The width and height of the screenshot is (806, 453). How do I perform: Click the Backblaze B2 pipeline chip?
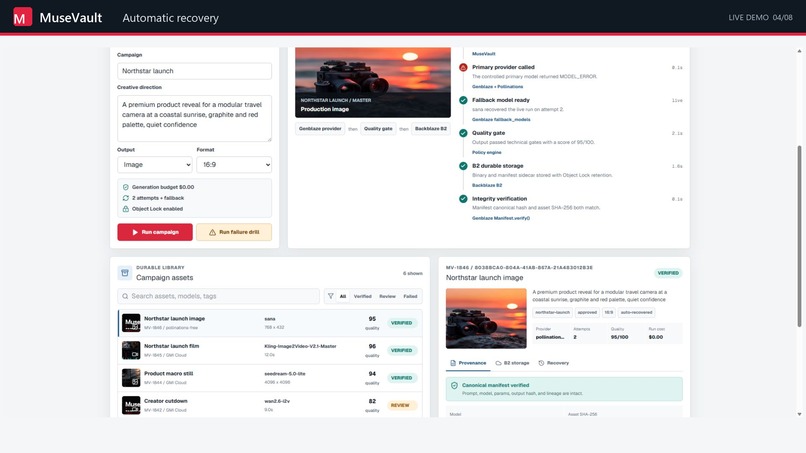pyautogui.click(x=431, y=129)
